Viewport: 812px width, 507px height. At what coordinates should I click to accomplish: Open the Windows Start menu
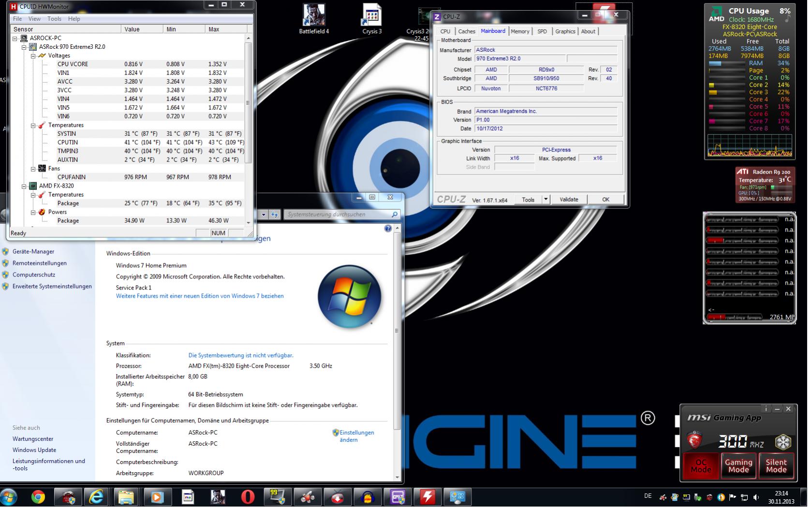click(9, 497)
